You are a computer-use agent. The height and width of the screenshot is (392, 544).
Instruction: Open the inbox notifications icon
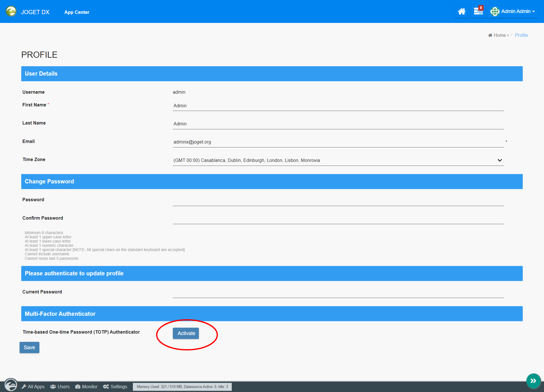coord(478,11)
